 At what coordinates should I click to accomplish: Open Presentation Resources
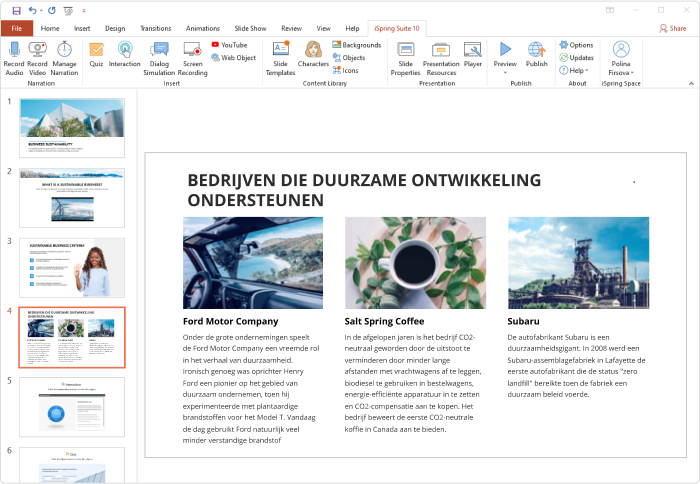(x=441, y=58)
